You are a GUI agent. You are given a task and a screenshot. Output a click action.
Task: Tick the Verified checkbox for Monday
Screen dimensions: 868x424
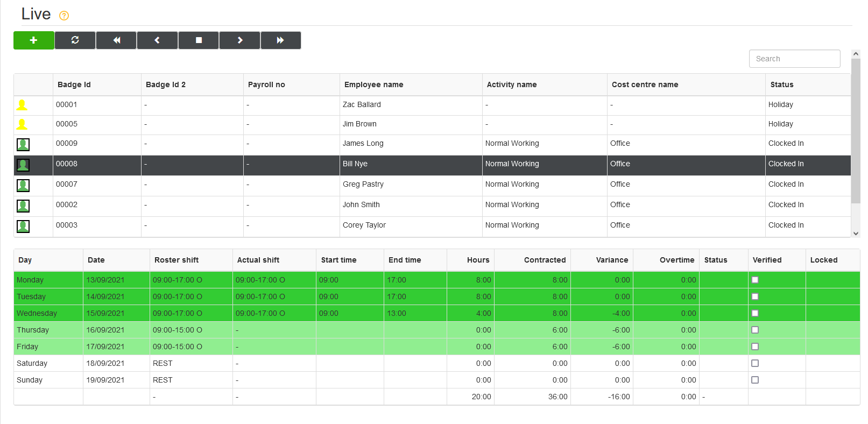click(755, 280)
